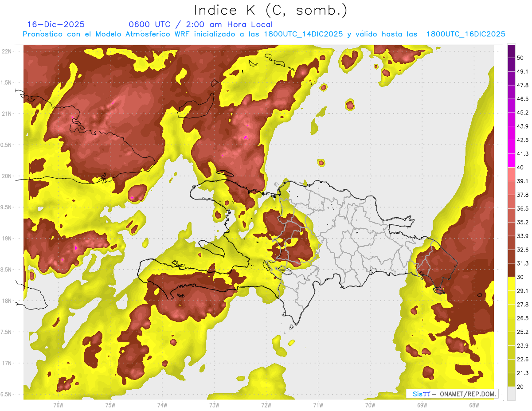Click the color bar value "20"

click(521, 386)
